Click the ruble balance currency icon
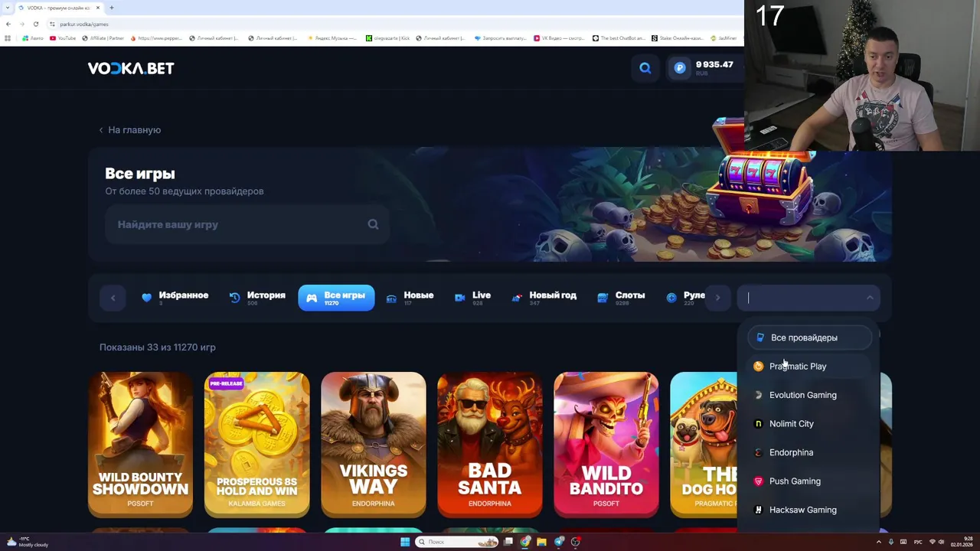 (x=679, y=68)
